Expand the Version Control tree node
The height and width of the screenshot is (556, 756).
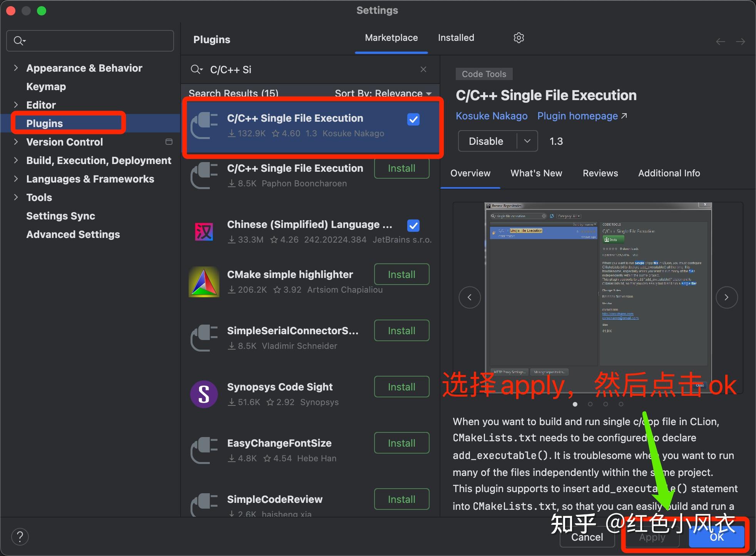pos(16,142)
